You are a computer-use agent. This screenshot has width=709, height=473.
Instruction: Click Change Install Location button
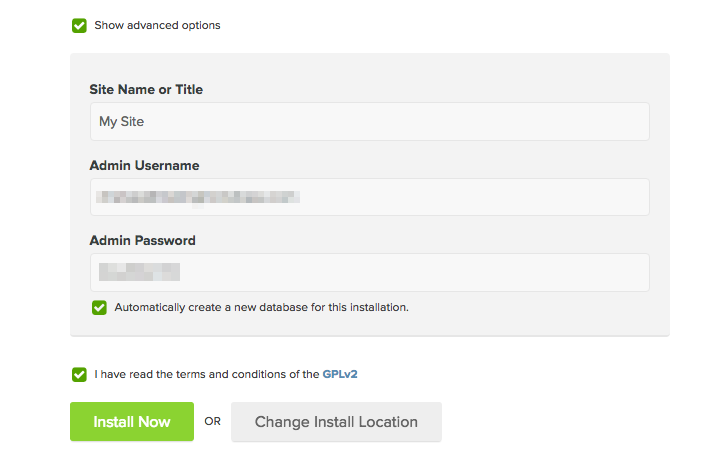(x=336, y=421)
